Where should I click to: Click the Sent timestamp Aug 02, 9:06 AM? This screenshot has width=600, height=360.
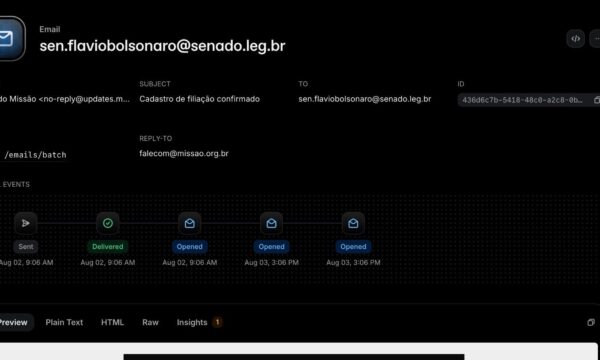point(26,262)
